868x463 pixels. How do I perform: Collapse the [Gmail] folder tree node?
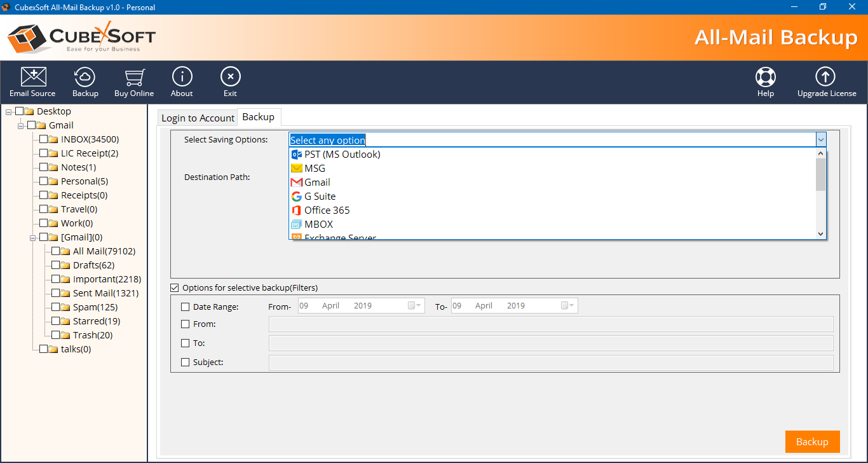(x=33, y=237)
